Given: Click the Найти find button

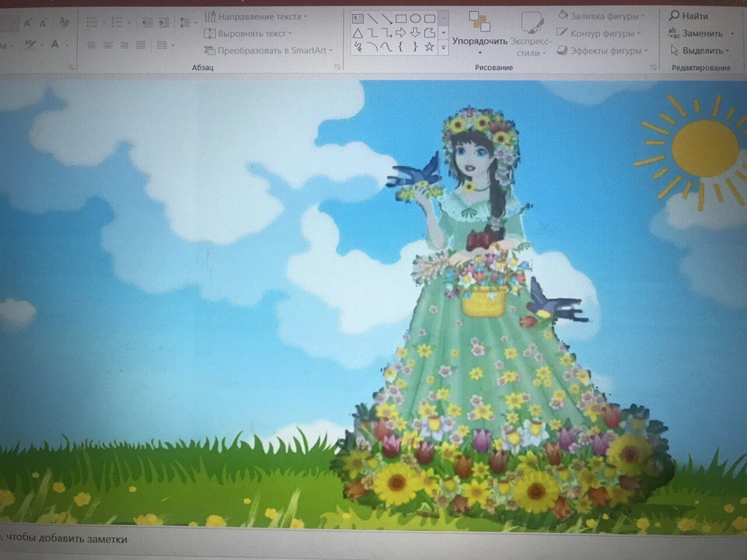Looking at the screenshot, I should (x=689, y=16).
